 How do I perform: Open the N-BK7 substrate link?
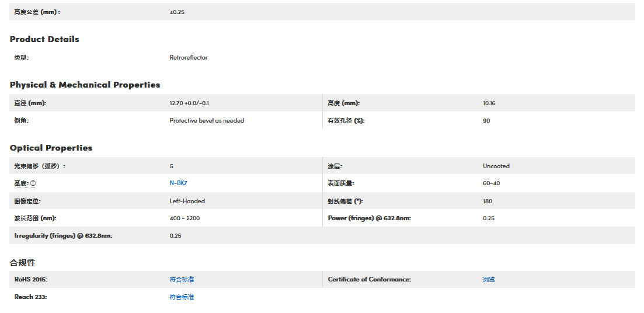pyautogui.click(x=178, y=183)
